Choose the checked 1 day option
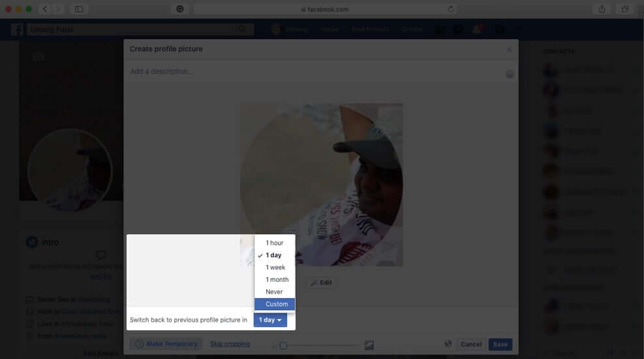This screenshot has height=359, width=644. pyautogui.click(x=274, y=255)
